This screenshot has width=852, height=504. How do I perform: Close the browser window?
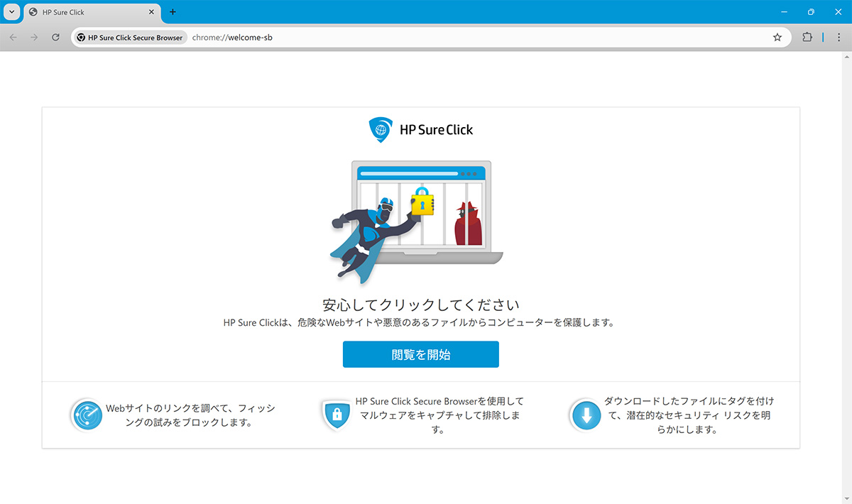click(838, 12)
